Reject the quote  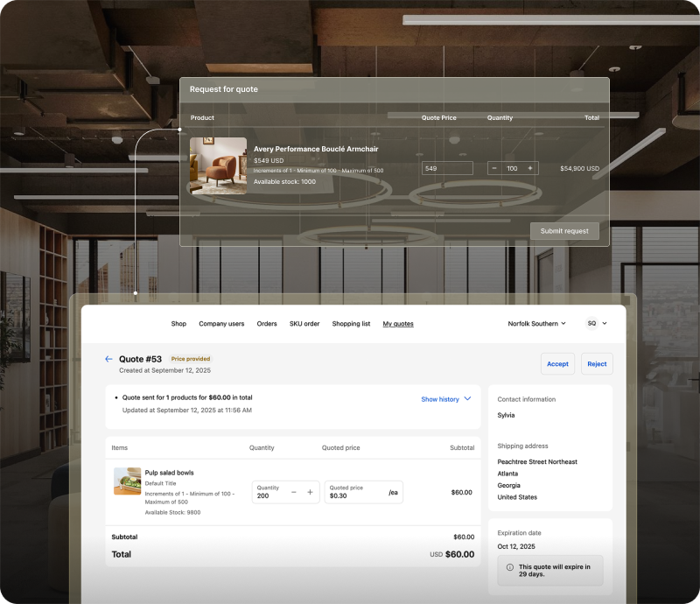click(597, 364)
